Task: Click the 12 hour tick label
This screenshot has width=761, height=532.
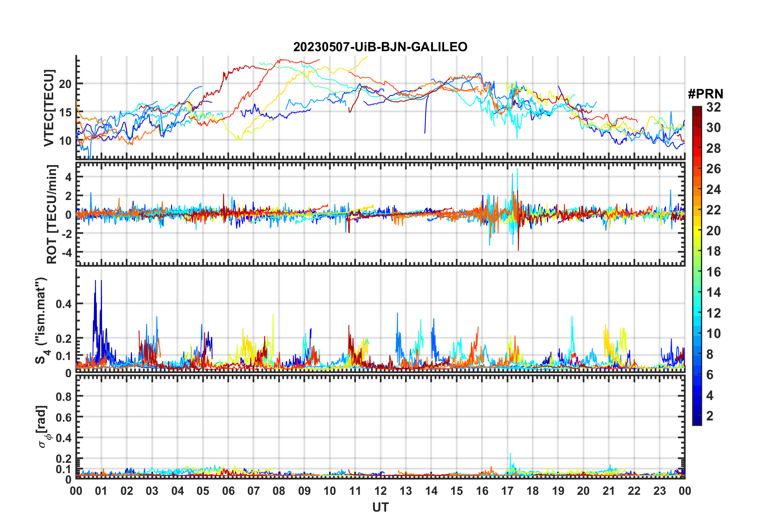Action: tap(380, 491)
